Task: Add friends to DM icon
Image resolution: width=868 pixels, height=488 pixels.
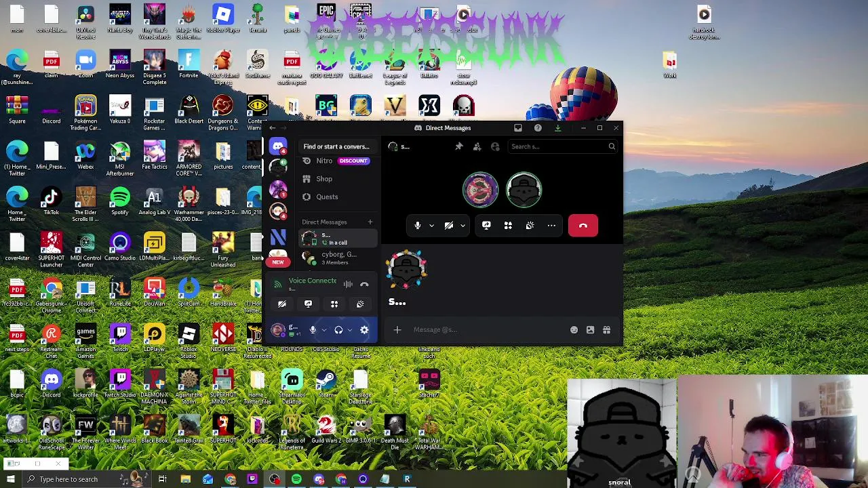Action: (x=477, y=146)
